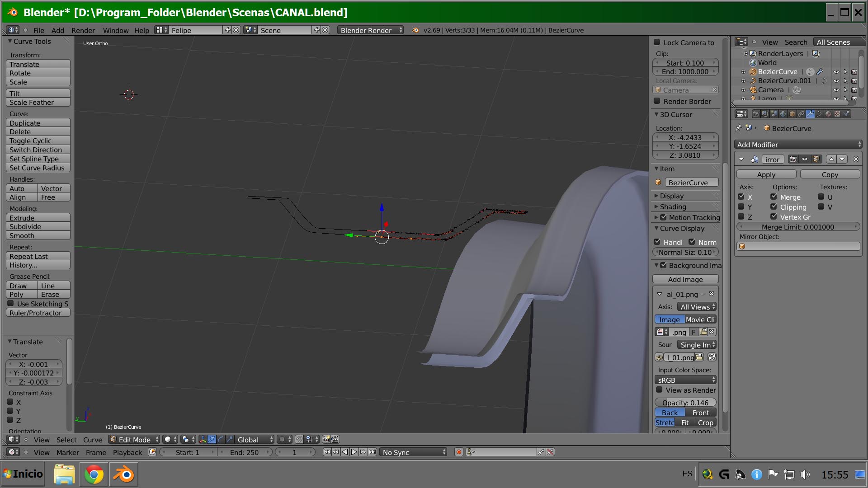The width and height of the screenshot is (868, 488).
Task: Enable the Y axis mirror checkbox
Action: 741,207
